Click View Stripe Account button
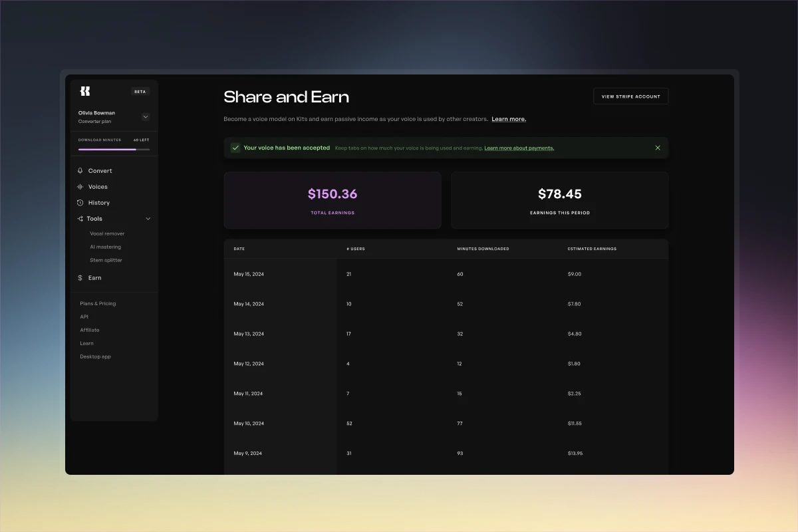Screen dimensions: 798x532 tap(630, 96)
